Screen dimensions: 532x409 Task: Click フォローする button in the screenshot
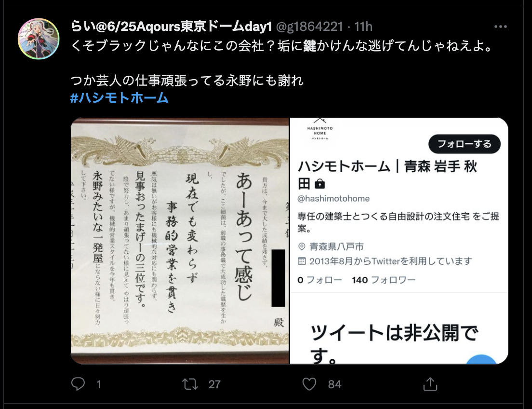pos(465,144)
